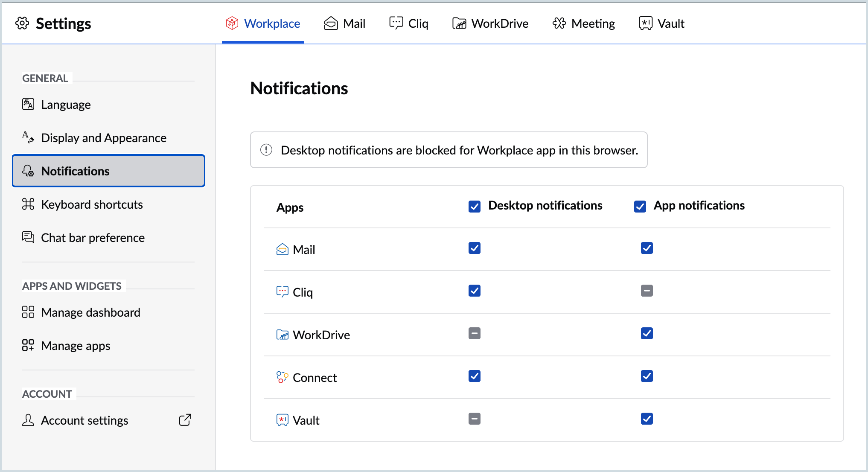Toggle App notifications header checkbox
Viewport: 868px width, 472px height.
(x=640, y=207)
